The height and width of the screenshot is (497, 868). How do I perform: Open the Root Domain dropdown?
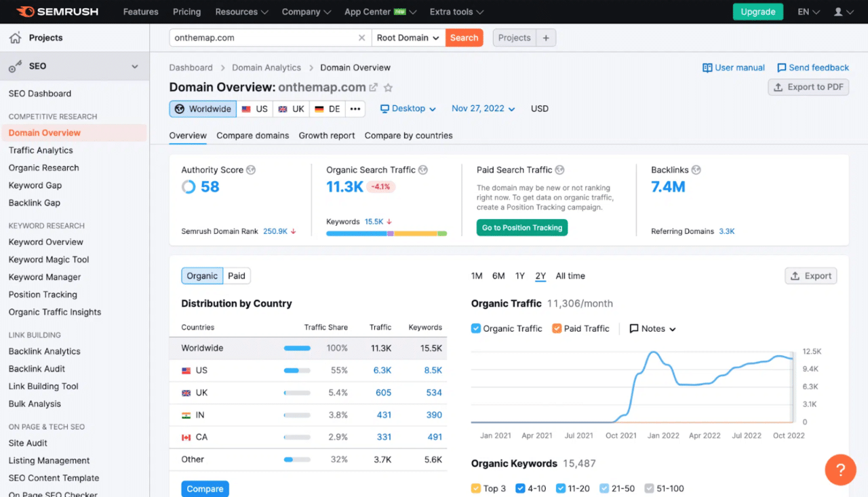pos(408,38)
